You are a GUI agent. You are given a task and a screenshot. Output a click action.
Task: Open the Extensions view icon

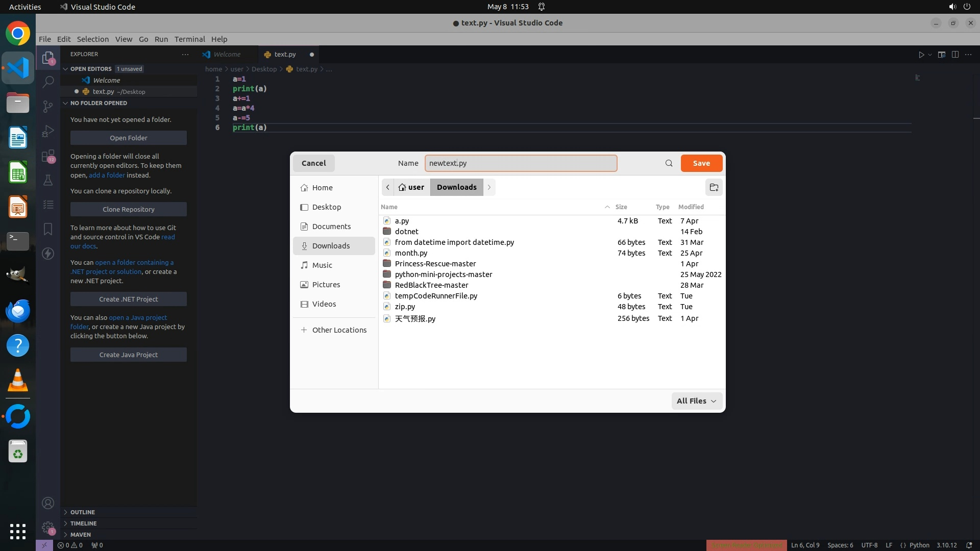point(48,156)
